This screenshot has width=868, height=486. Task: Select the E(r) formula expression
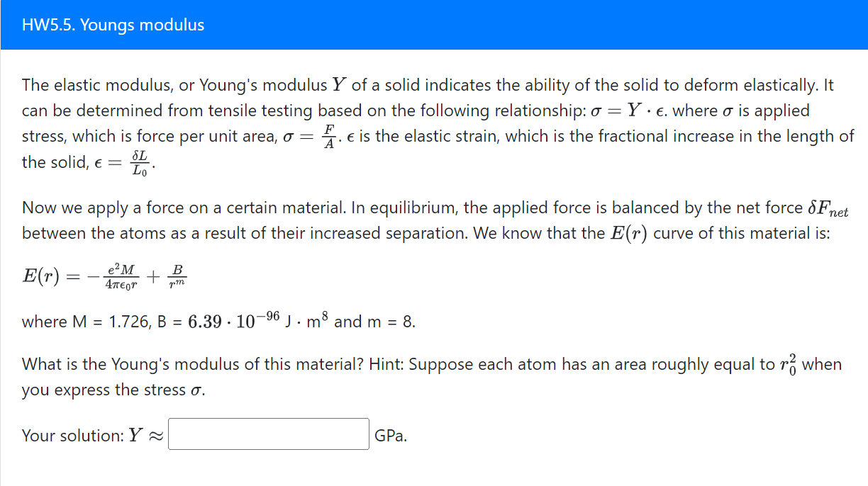coord(106,275)
